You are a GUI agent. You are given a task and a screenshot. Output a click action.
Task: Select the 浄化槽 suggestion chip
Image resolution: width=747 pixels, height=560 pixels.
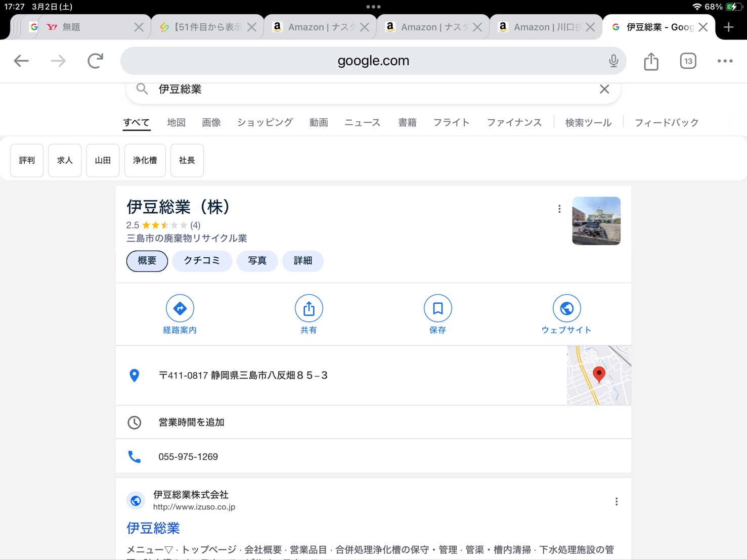[x=145, y=160]
